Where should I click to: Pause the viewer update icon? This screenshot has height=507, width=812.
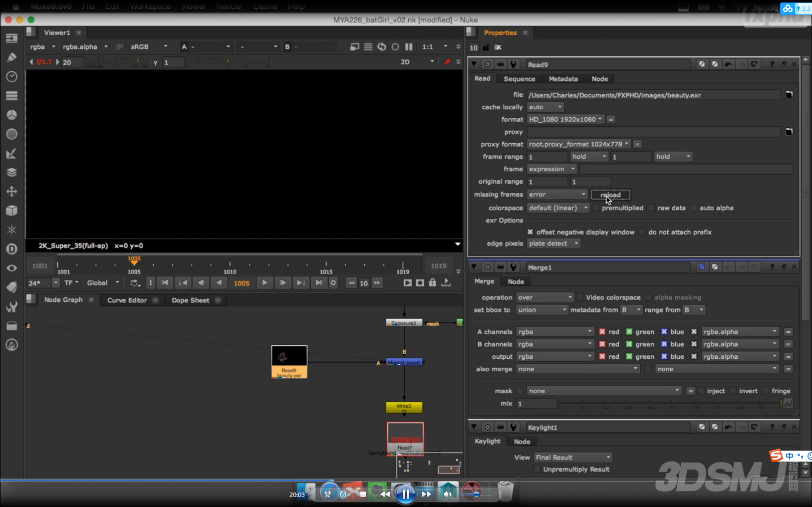[409, 47]
